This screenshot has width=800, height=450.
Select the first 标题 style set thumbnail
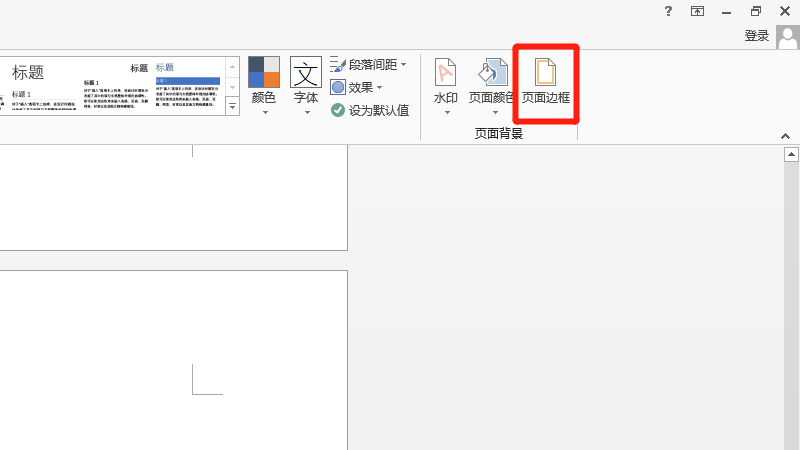coord(38,86)
